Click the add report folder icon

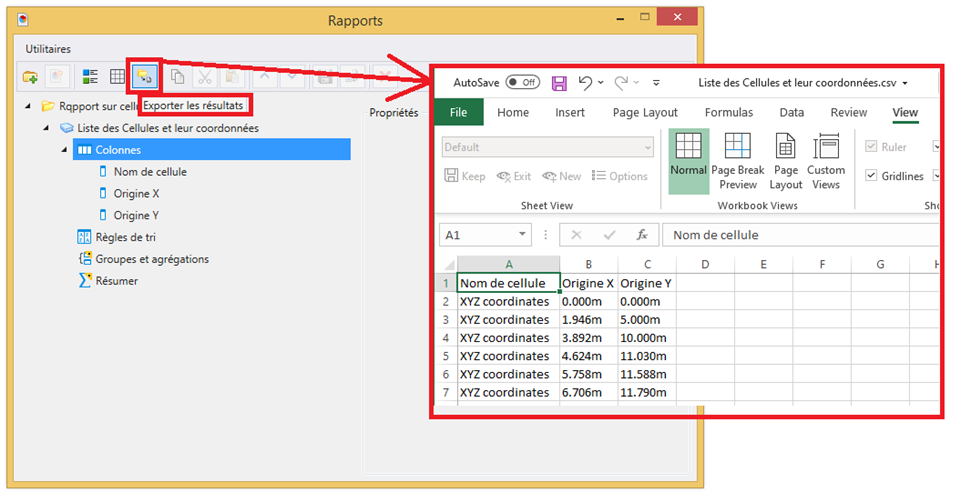[x=29, y=77]
